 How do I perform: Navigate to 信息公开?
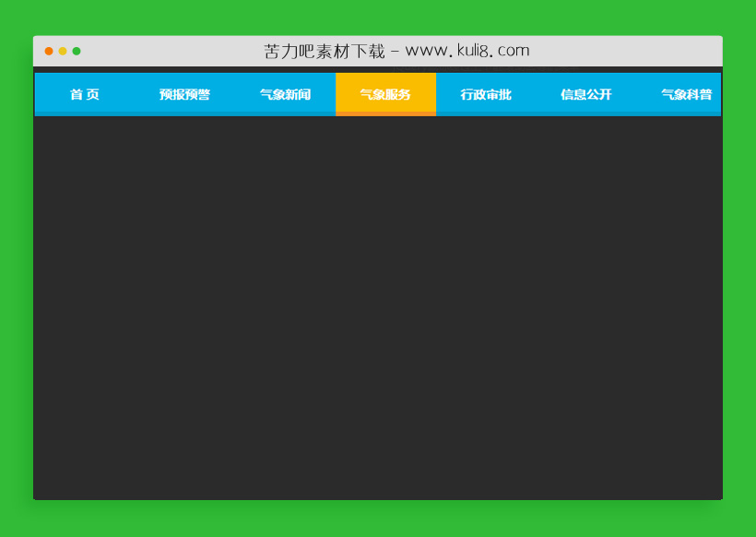pos(586,94)
